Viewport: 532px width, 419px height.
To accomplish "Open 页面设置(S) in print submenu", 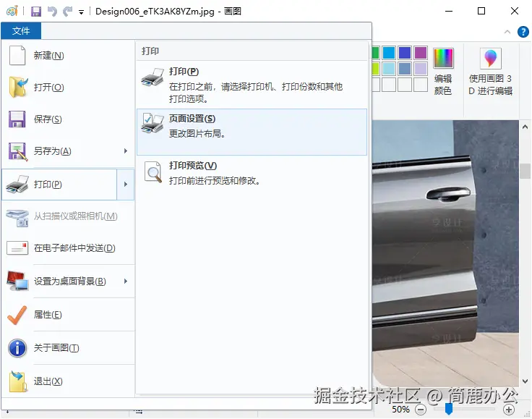I will click(252, 132).
